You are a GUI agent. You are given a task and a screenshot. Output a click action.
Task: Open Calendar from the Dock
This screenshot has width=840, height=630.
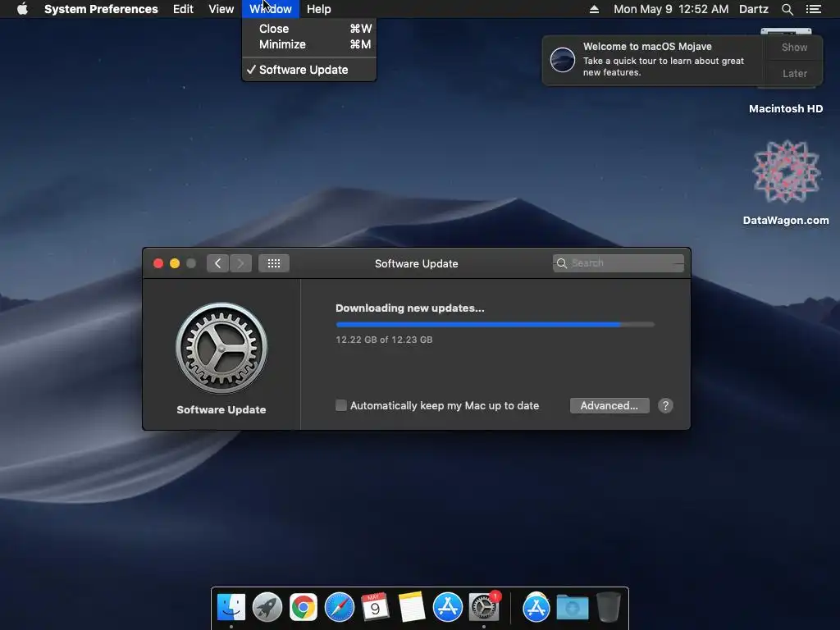pyautogui.click(x=375, y=607)
